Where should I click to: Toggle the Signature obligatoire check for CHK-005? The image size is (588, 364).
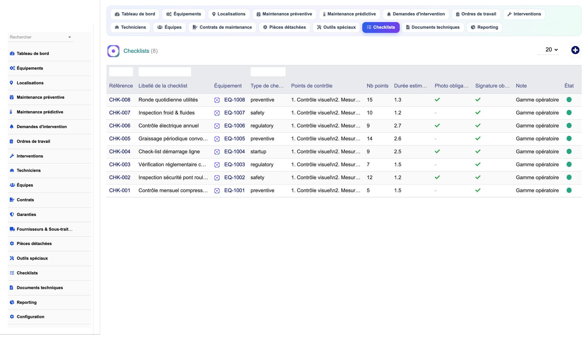point(478,139)
